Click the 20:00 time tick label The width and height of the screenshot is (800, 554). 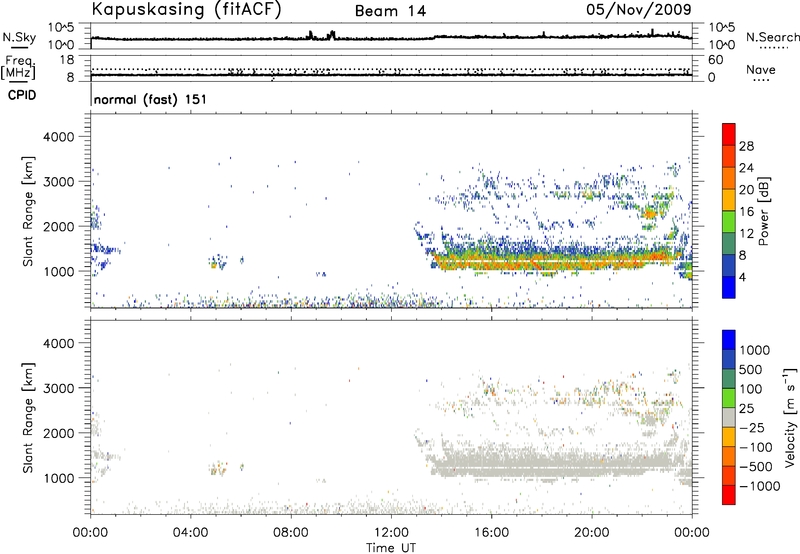tap(591, 533)
